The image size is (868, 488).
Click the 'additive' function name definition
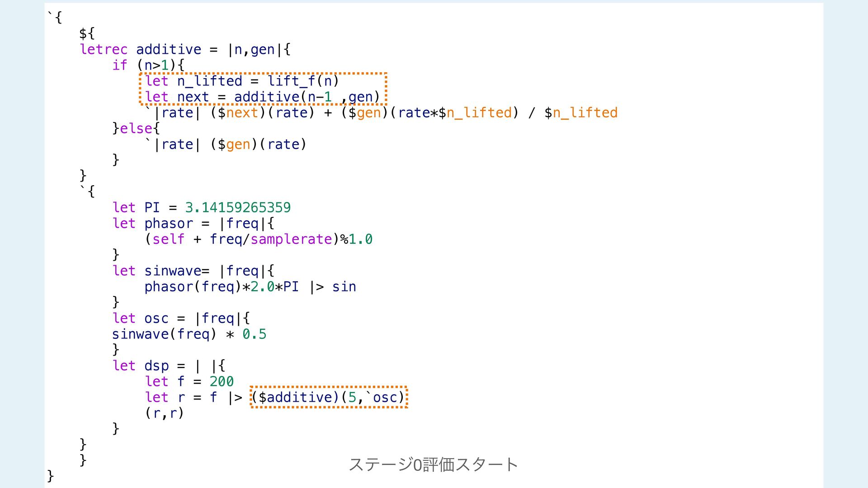coord(168,49)
